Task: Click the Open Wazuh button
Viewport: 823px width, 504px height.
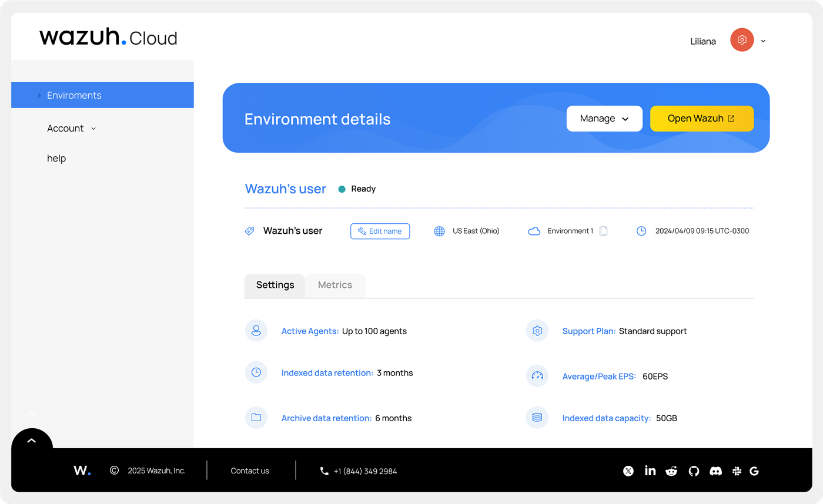Action: point(702,119)
